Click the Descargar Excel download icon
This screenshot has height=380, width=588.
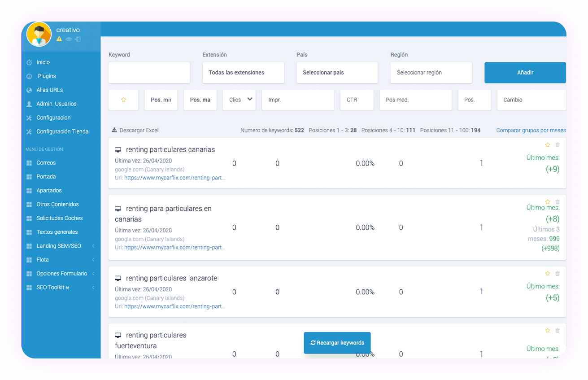click(114, 130)
